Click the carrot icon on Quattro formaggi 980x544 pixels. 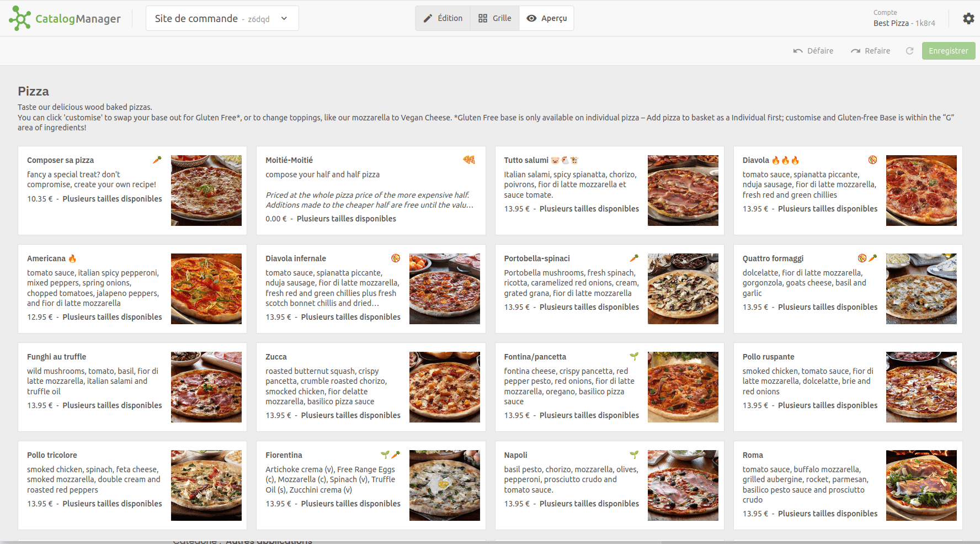[872, 258]
